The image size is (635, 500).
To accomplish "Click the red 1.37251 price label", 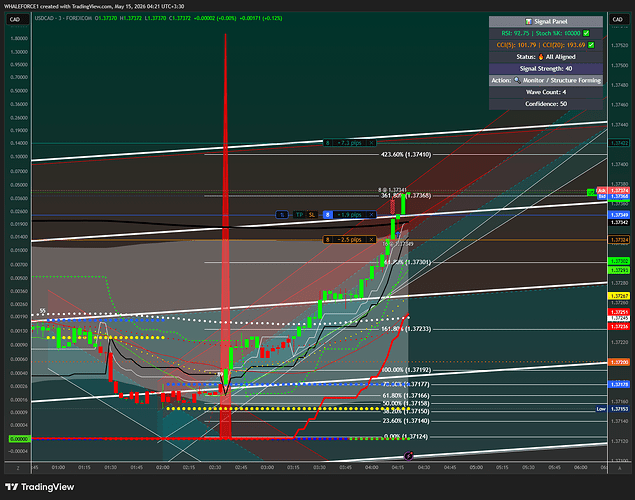I will (619, 312).
